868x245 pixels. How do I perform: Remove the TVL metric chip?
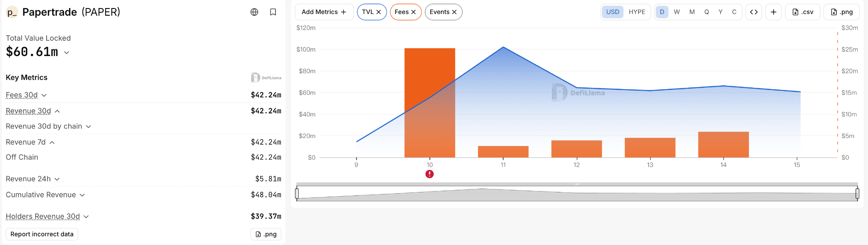[378, 12]
